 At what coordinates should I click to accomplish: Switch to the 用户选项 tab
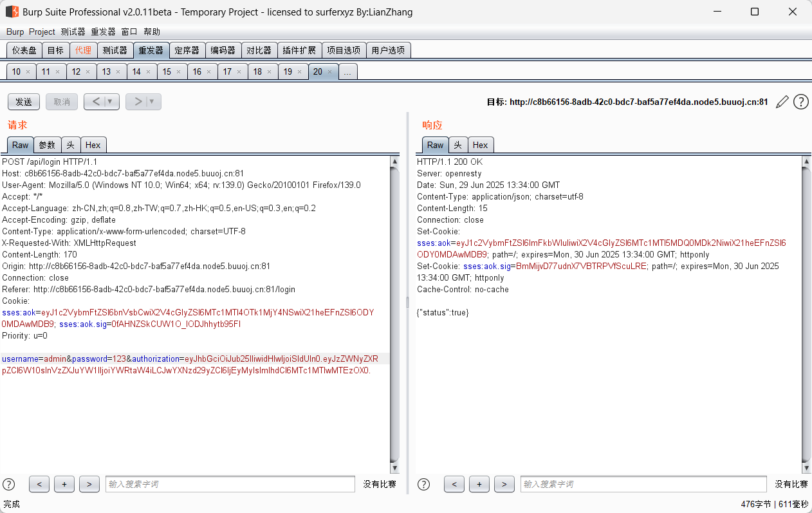[389, 50]
